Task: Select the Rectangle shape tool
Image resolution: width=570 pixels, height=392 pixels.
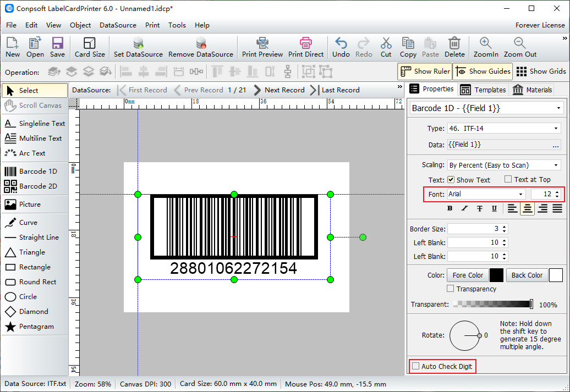Action: click(35, 267)
